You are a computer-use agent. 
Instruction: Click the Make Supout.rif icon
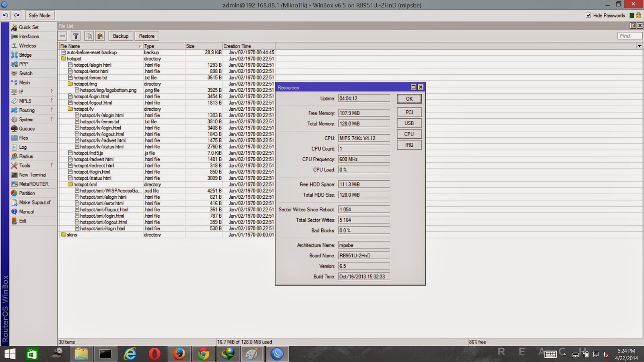14,203
